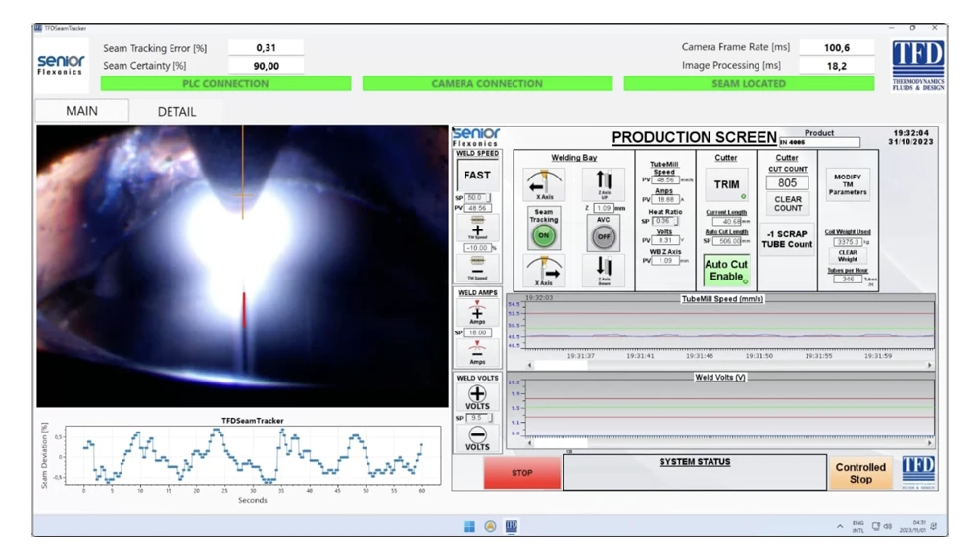The image size is (980, 560).
Task: Increase weld amps with plus icon
Action: (x=477, y=311)
